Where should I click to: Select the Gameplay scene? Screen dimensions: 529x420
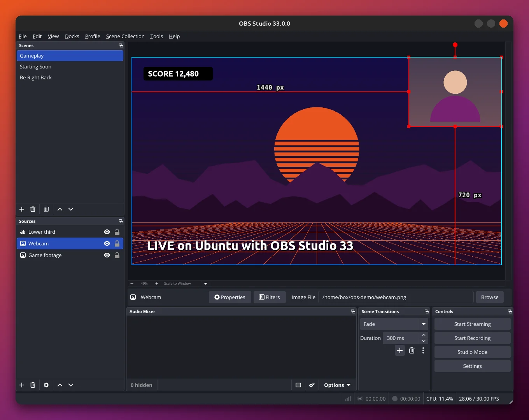point(70,56)
